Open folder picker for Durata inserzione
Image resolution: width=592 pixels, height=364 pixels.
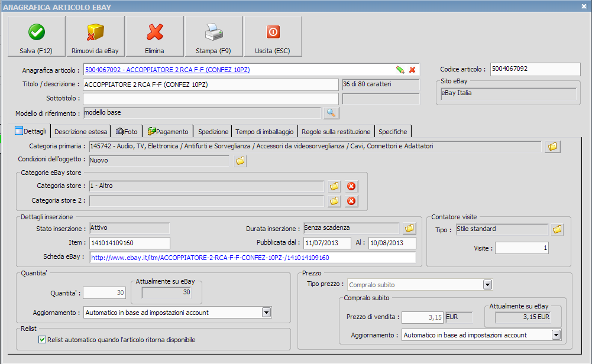click(x=409, y=228)
